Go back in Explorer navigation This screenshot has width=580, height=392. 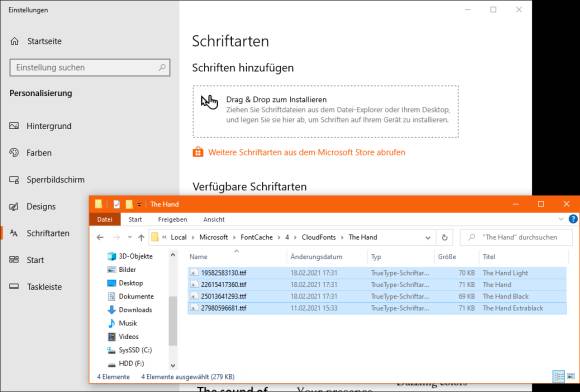[x=100, y=237]
